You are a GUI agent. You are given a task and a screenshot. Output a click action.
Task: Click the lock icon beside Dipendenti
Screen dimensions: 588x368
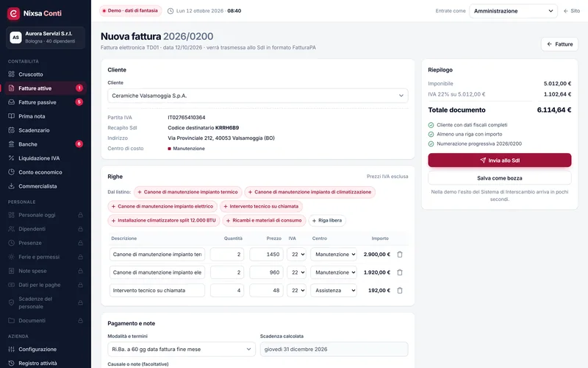[80, 229]
